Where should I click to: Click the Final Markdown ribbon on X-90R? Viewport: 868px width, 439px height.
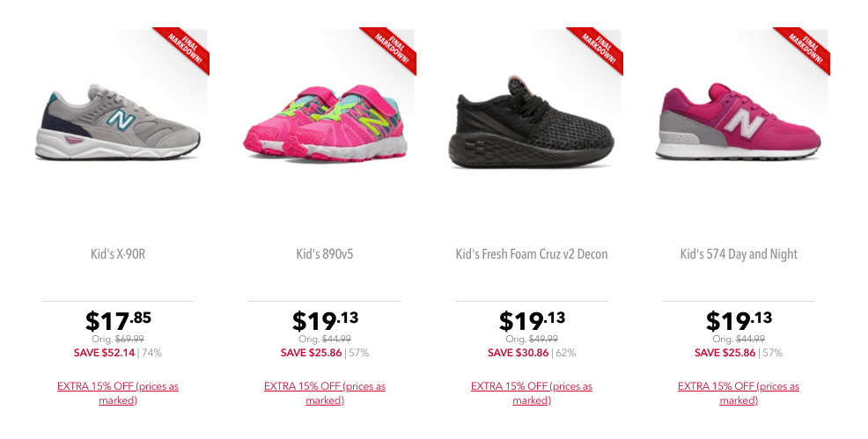[x=183, y=50]
